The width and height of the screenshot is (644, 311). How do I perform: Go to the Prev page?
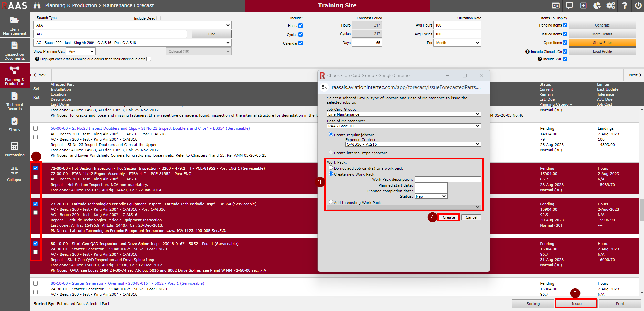tap(40, 75)
